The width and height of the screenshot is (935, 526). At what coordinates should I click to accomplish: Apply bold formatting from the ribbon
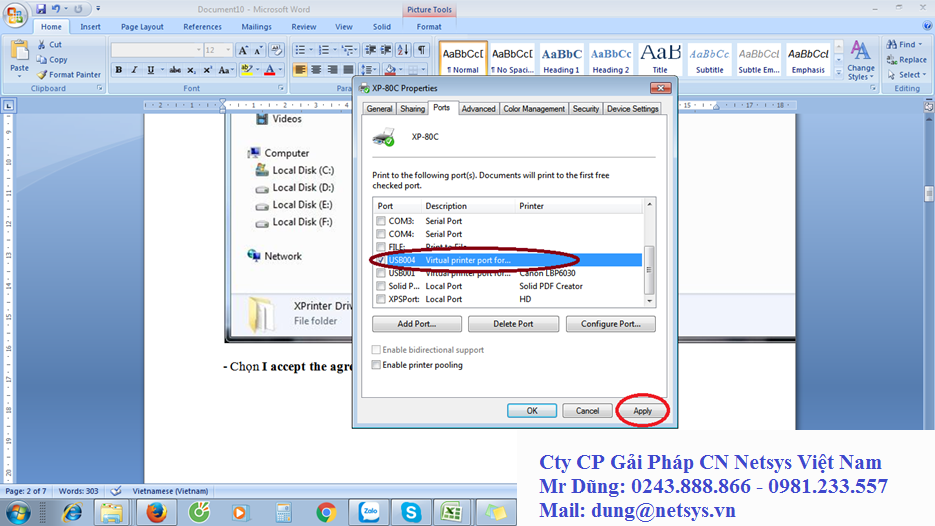tap(118, 70)
